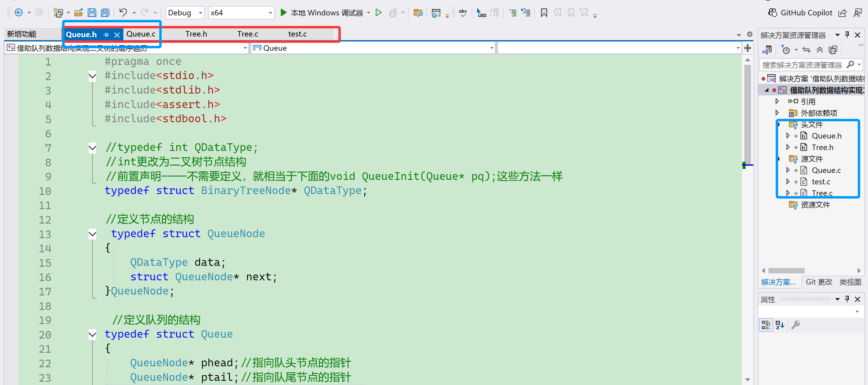Open file with the folder icon
868x385 pixels.
78,13
